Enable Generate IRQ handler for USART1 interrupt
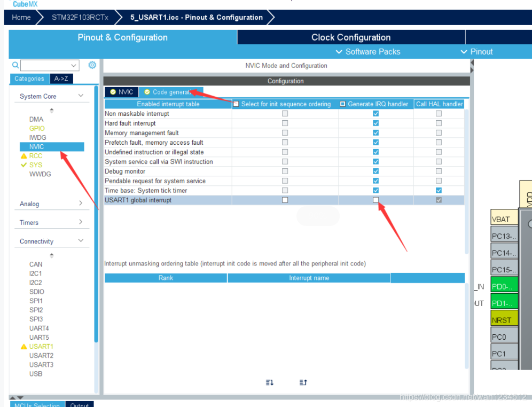Viewport: 532px width, 407px height. click(376, 200)
